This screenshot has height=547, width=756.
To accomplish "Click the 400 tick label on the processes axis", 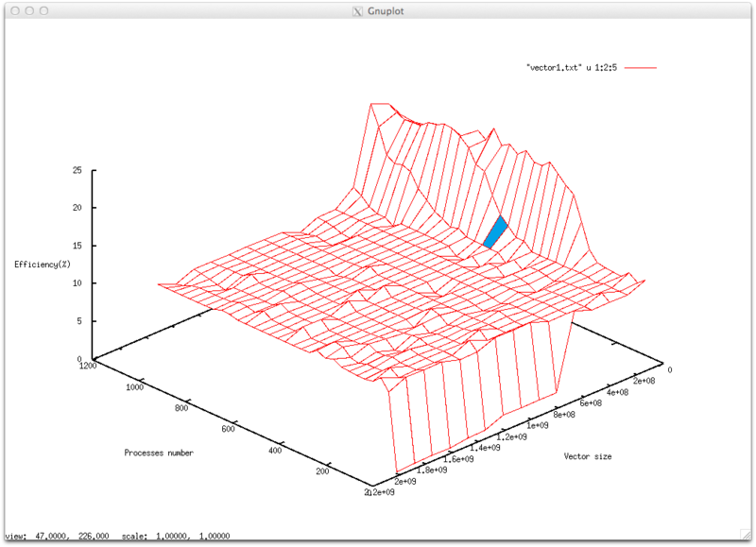I will point(275,450).
